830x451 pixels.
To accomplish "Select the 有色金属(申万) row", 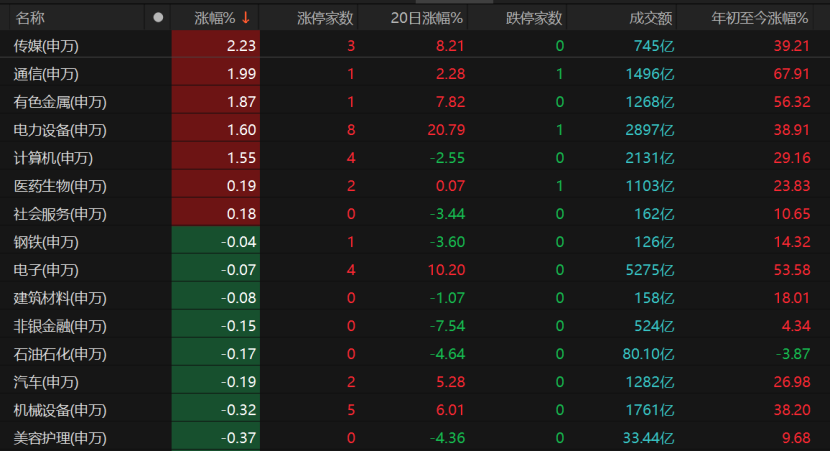I will click(415, 102).
